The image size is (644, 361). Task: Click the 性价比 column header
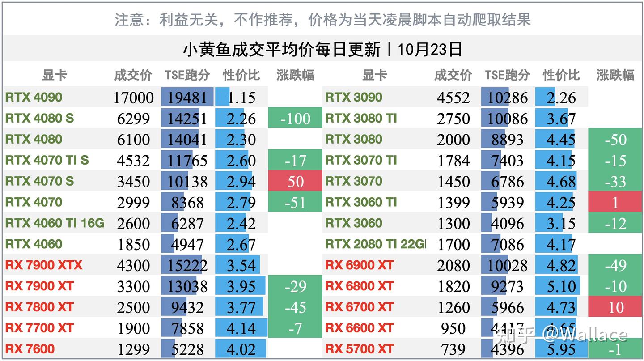pyautogui.click(x=240, y=76)
